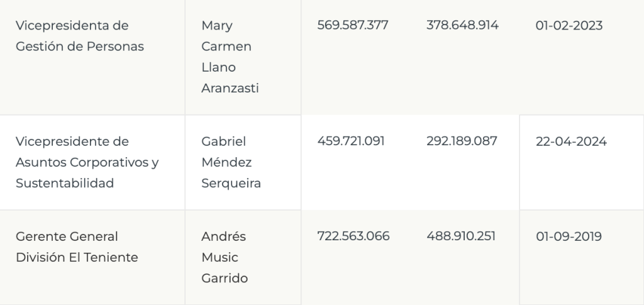Click the word Serqueira in name column

point(231,183)
